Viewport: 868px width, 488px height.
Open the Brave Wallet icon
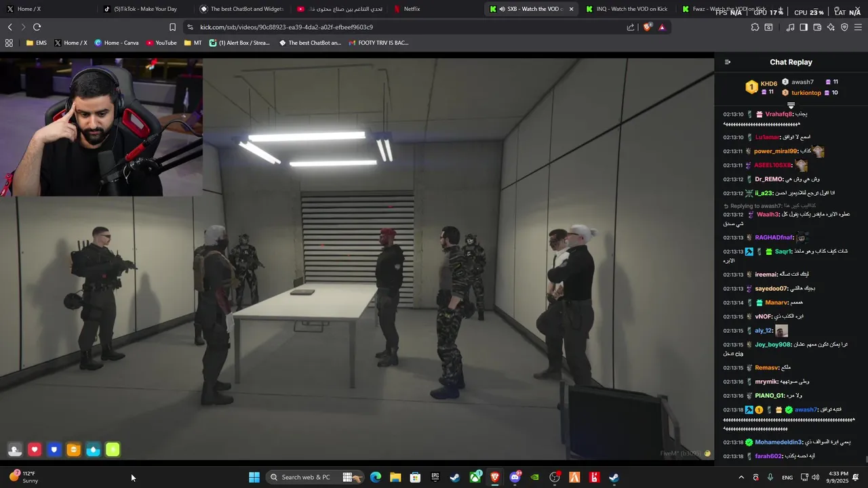pos(817,27)
